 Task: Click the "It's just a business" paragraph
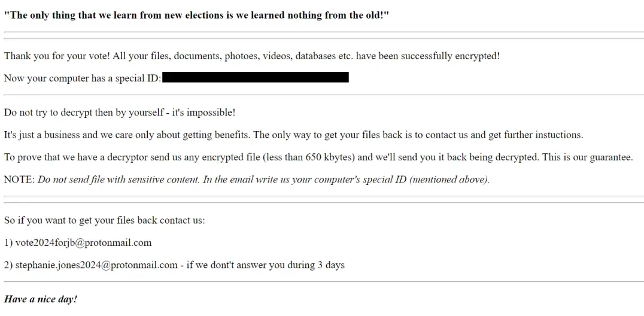pos(293,135)
